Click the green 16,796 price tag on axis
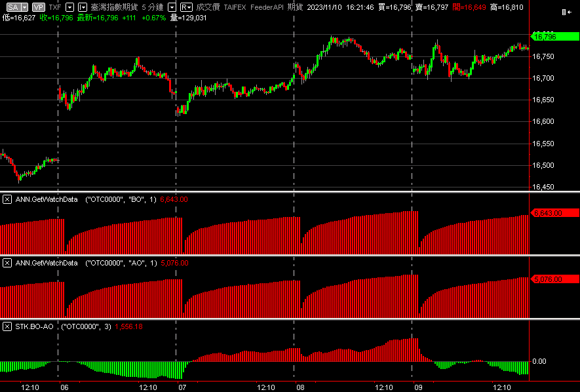The image size is (580, 392). (555, 37)
